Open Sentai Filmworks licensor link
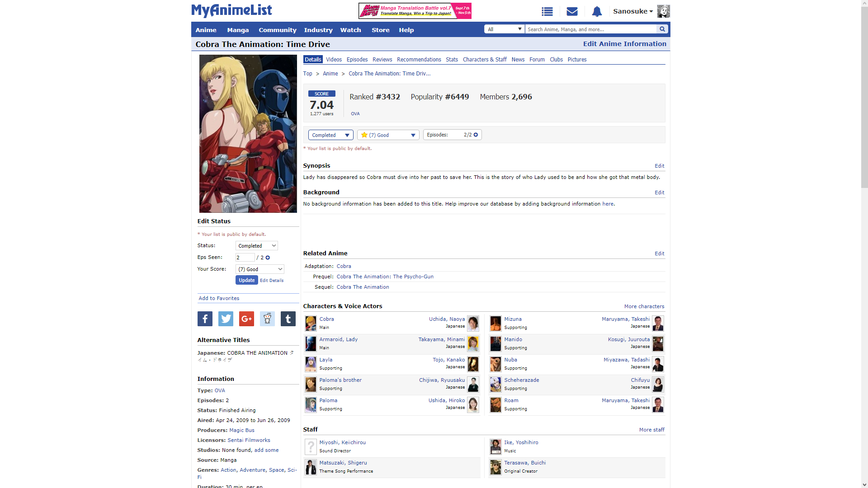 pyautogui.click(x=249, y=440)
